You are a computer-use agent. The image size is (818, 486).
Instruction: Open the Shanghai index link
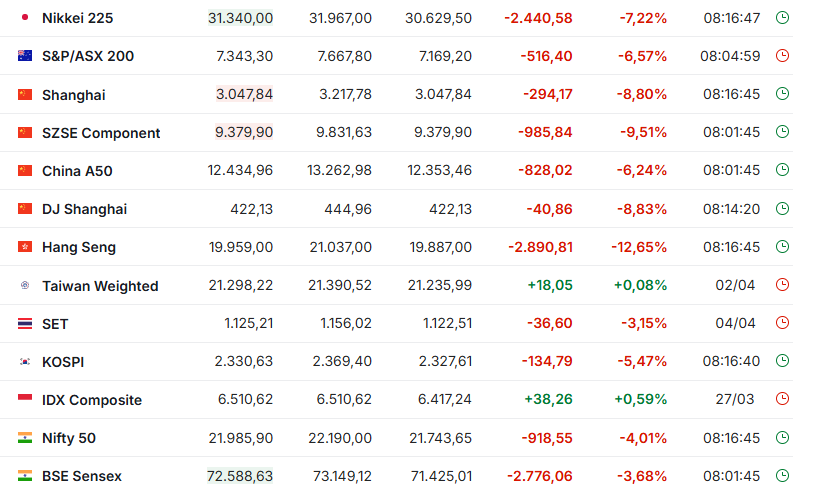[x=73, y=95]
